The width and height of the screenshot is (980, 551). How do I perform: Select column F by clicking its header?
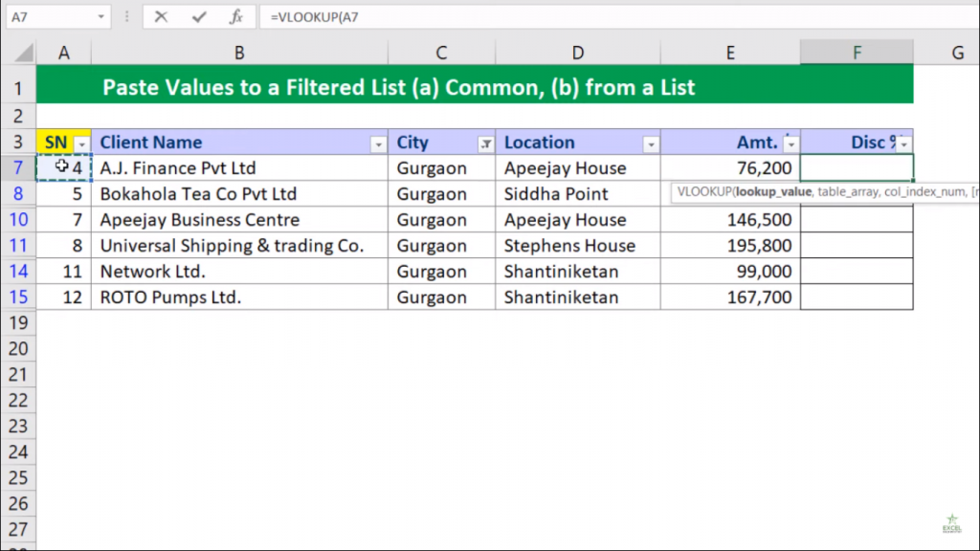coord(856,53)
